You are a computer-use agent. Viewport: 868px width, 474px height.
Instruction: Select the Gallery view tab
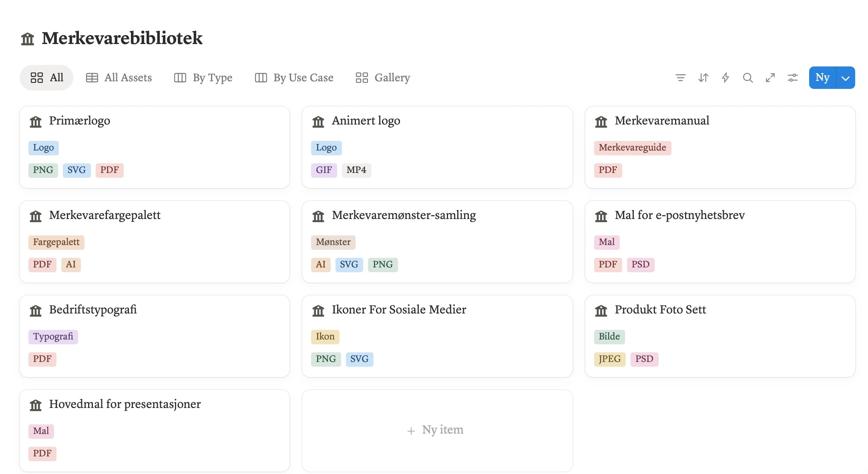(383, 78)
